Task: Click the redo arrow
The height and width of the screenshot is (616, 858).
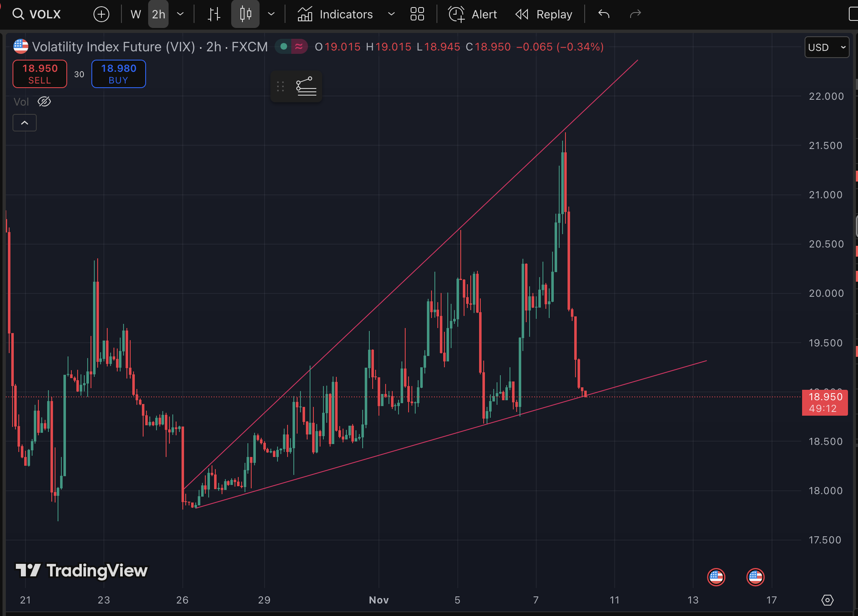Action: [x=635, y=14]
